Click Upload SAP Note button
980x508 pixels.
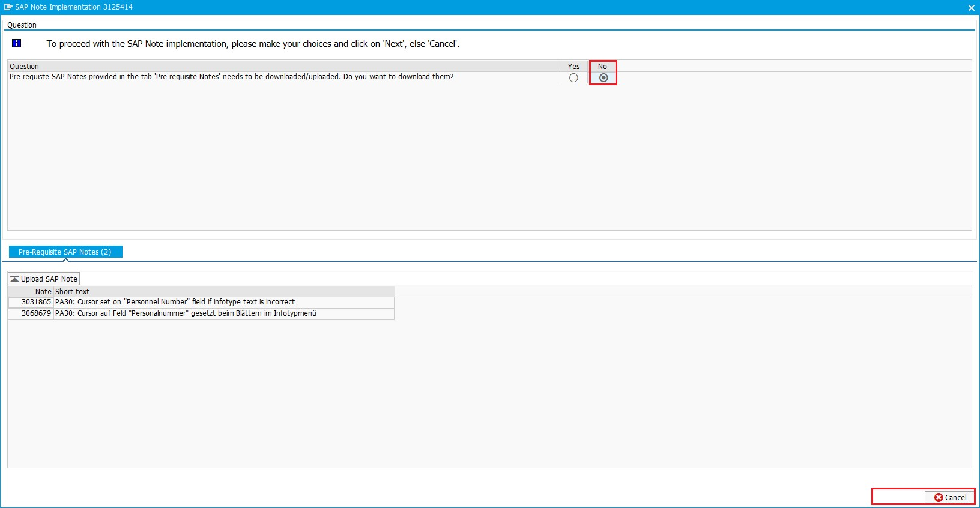tap(44, 279)
